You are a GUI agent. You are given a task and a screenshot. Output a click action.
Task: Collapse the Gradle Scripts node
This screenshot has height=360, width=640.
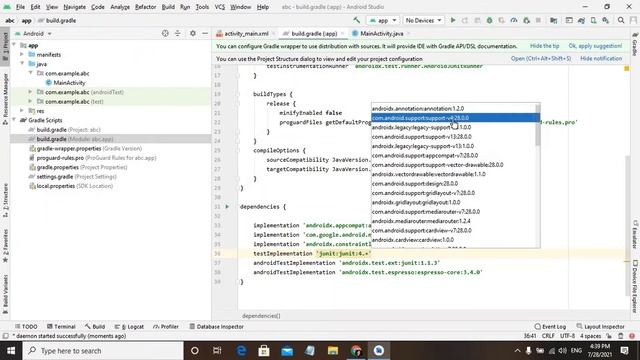coord(14,120)
